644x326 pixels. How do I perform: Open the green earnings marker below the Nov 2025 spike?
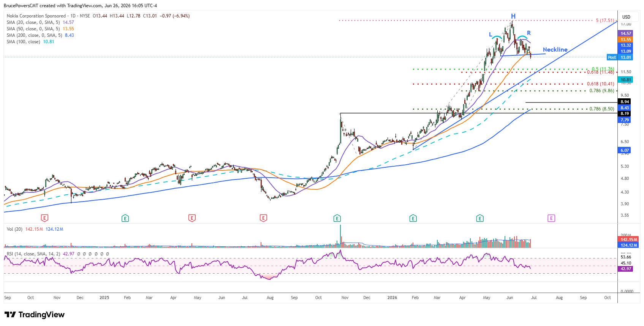(337, 218)
